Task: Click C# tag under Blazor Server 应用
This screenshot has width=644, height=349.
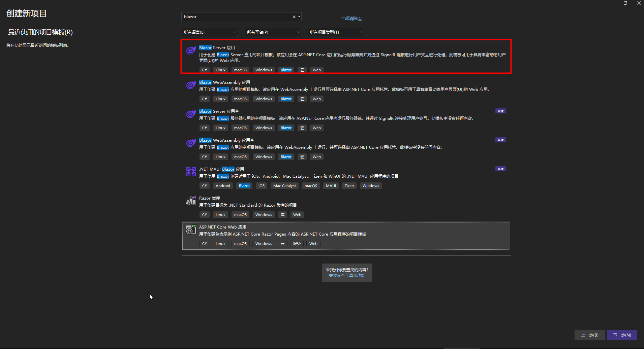Action: point(205,70)
